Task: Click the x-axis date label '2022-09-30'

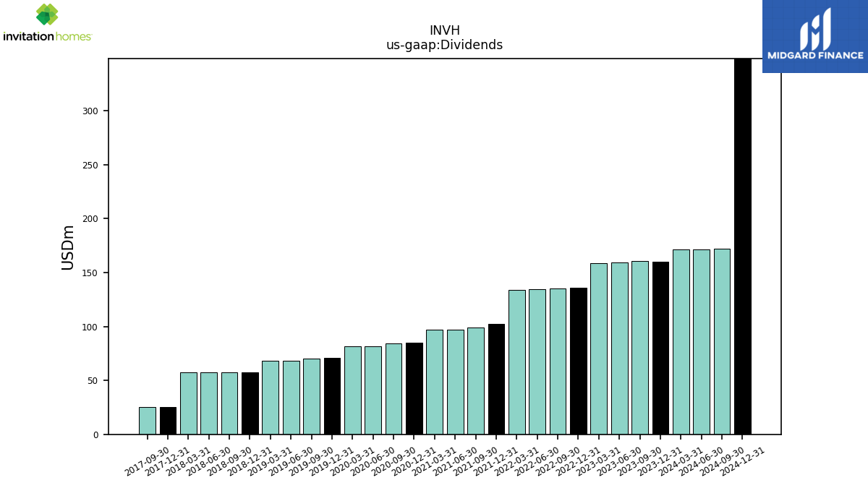Action: pyautogui.click(x=557, y=461)
